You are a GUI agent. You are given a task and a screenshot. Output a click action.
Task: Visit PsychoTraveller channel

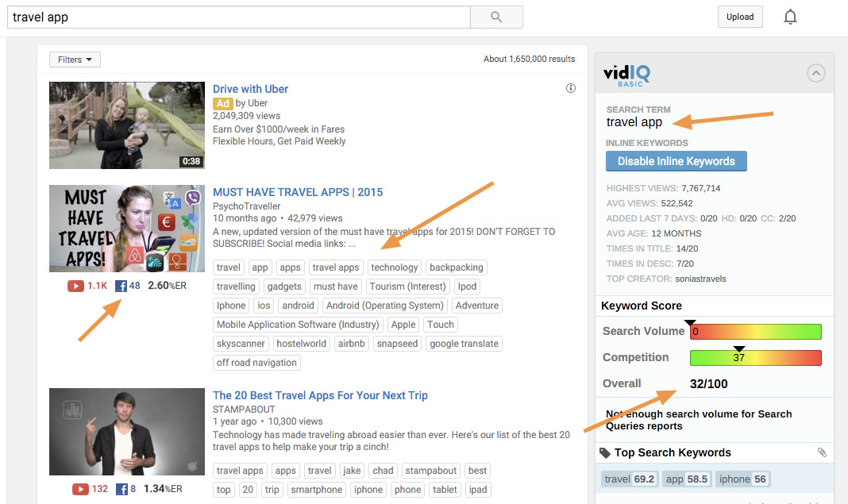click(x=247, y=206)
